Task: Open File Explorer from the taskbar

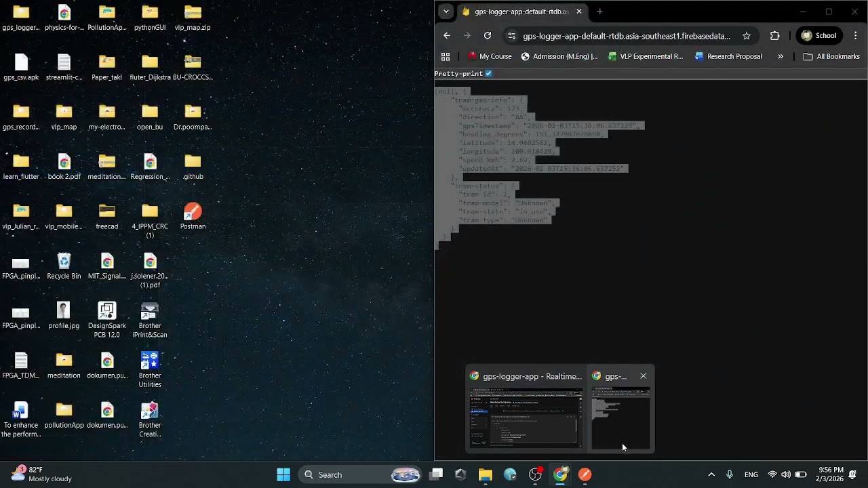Action: tap(486, 474)
